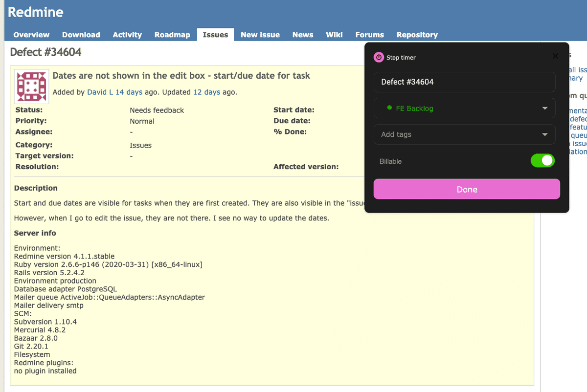Disable the Billable toggle
The height and width of the screenshot is (392, 587).
pyautogui.click(x=542, y=160)
